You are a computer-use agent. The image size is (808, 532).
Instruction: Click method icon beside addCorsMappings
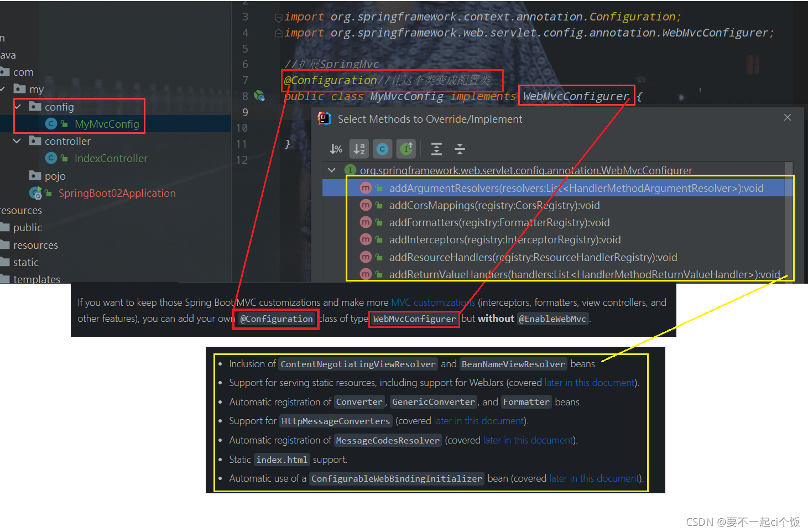point(366,206)
